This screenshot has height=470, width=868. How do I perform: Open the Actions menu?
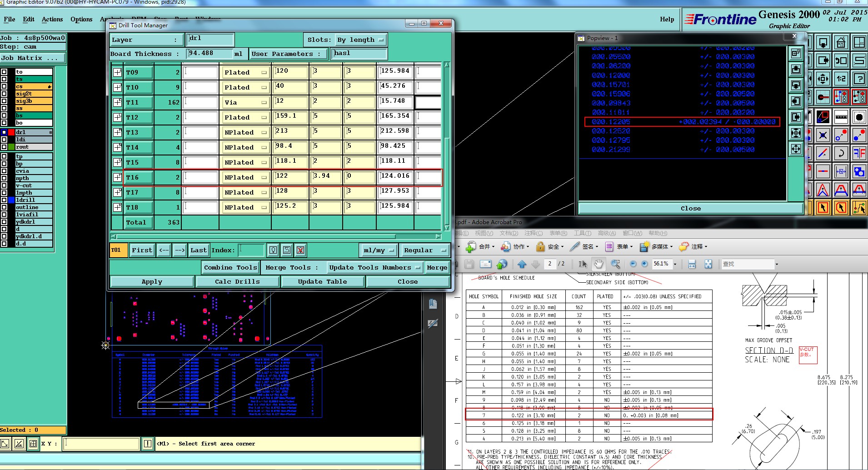[x=52, y=19]
